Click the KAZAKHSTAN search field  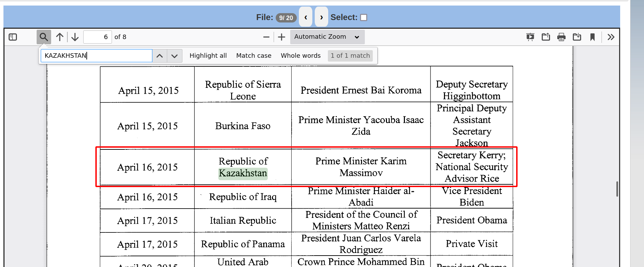(x=96, y=56)
